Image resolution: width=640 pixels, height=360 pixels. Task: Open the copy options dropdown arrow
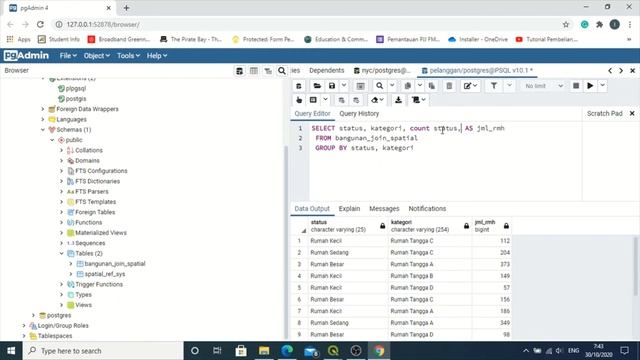pyautogui.click(x=420, y=86)
